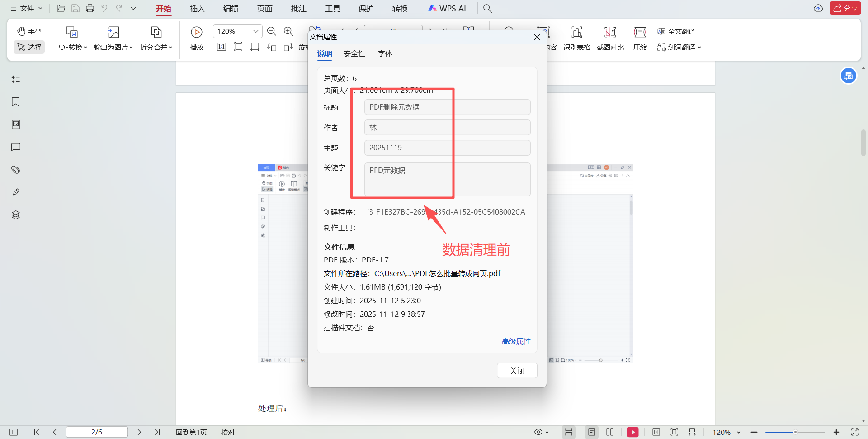This screenshot has height=439, width=868.
Task: Start slideshow with the 播放 play icon
Action: click(196, 32)
